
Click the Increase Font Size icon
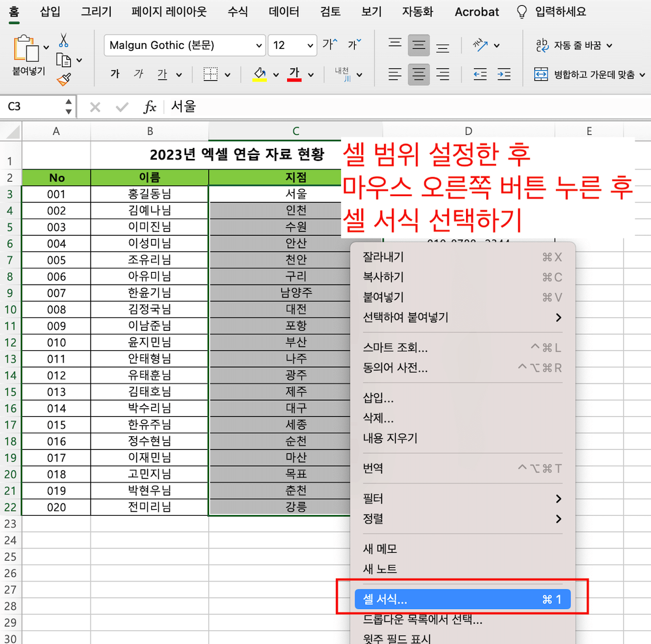click(x=330, y=43)
